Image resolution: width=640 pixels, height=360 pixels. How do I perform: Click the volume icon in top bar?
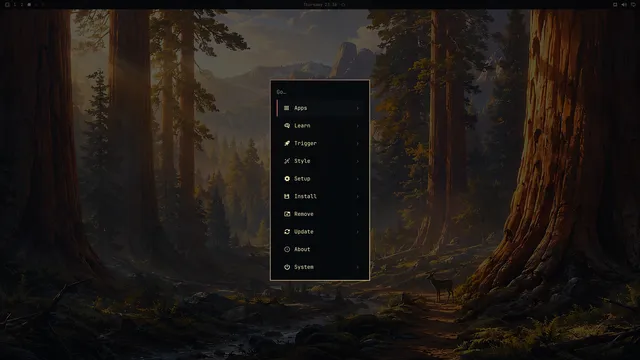point(624,4)
